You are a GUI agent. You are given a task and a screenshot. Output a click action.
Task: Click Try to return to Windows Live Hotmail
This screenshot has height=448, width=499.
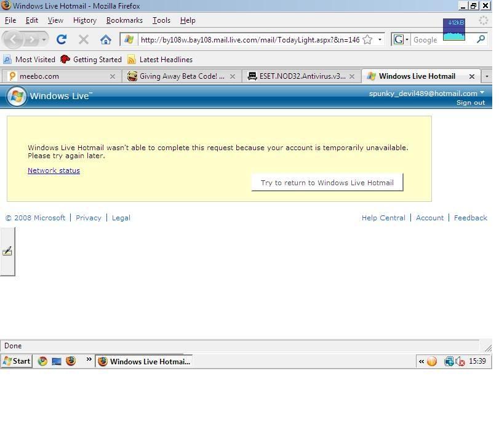pos(327,182)
